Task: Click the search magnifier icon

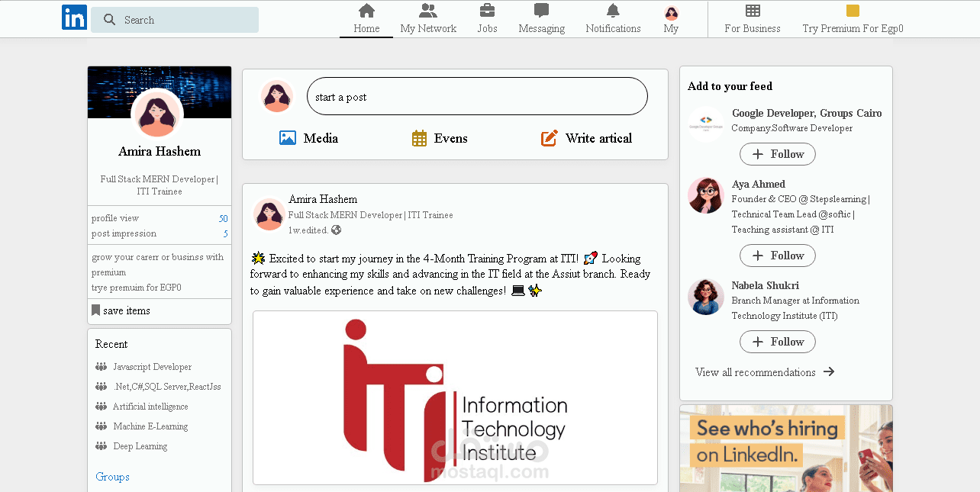Action: pos(110,20)
